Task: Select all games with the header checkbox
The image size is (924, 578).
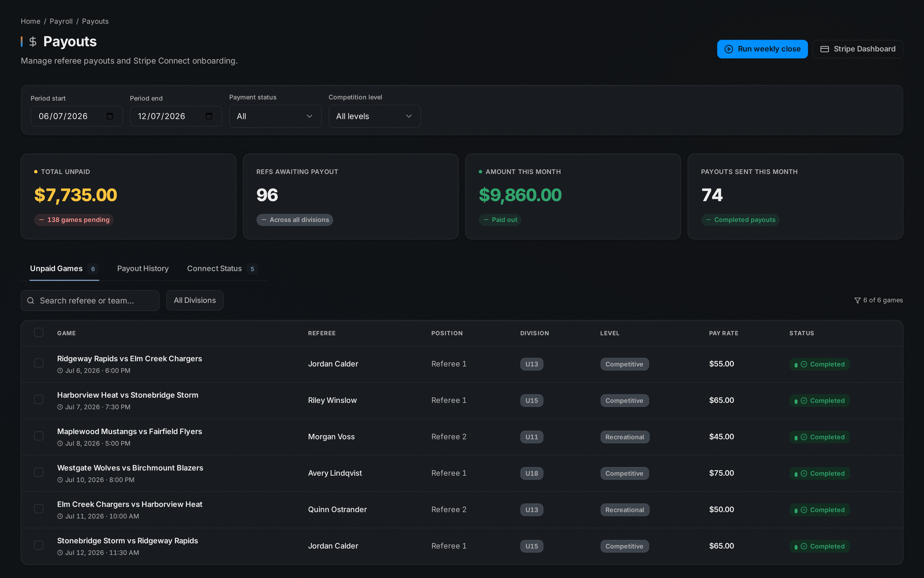Action: (x=39, y=332)
